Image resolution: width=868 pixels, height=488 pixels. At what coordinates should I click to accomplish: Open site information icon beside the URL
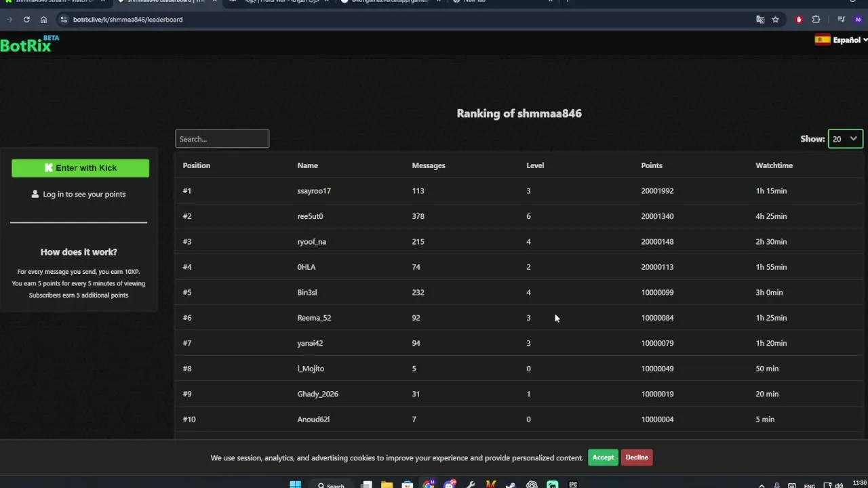pos(64,20)
